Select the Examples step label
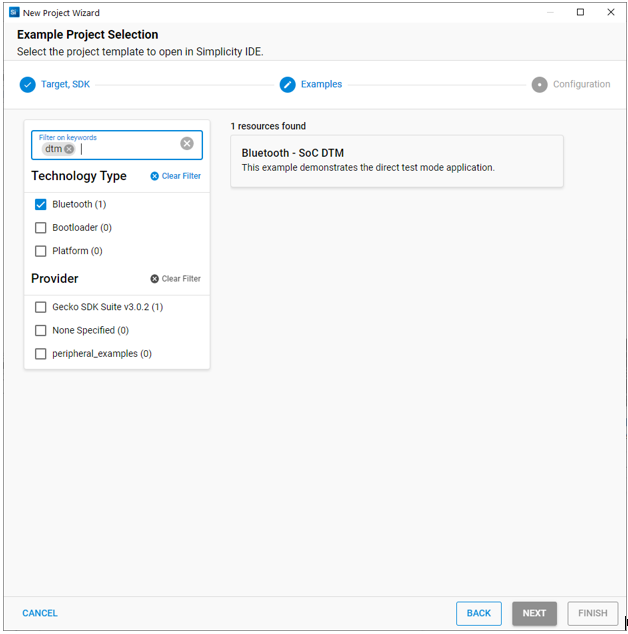Screen dimensions: 628x634 point(321,84)
